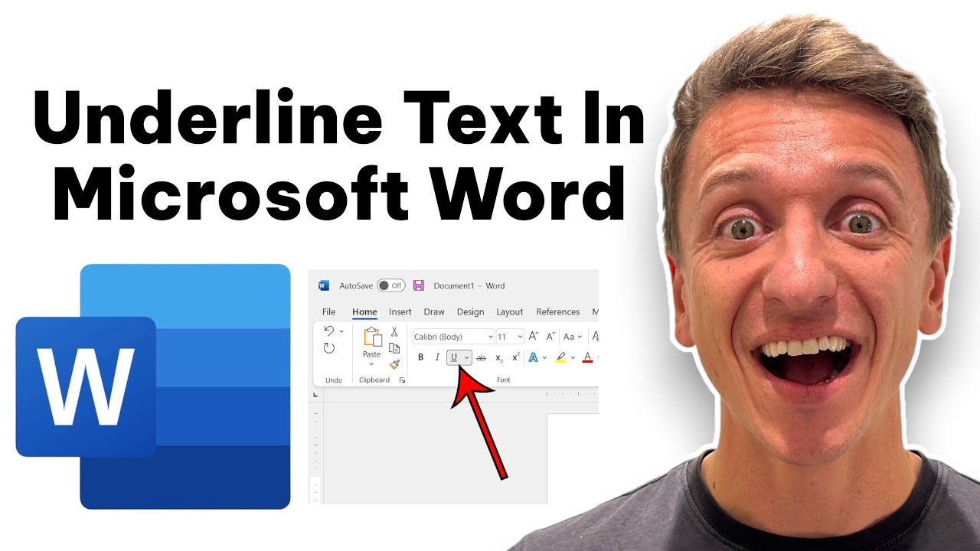Expand Text Effects dropdown arrow

(x=544, y=357)
